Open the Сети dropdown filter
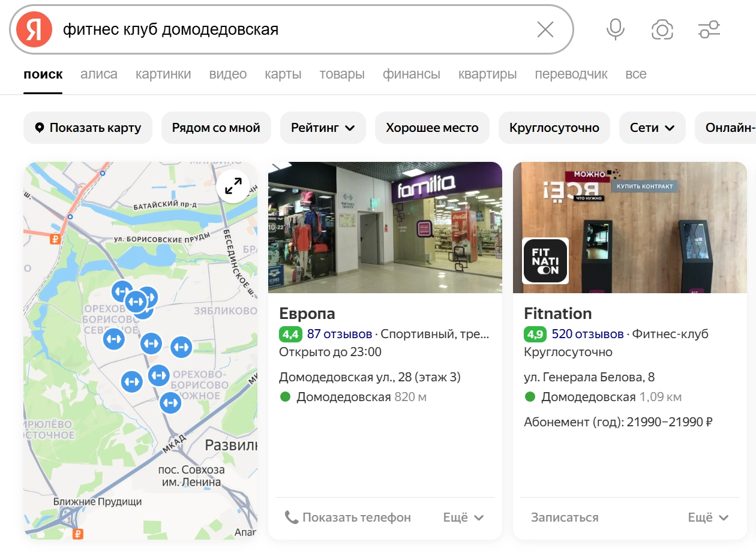Image resolution: width=756 pixels, height=554 pixels. coord(652,128)
